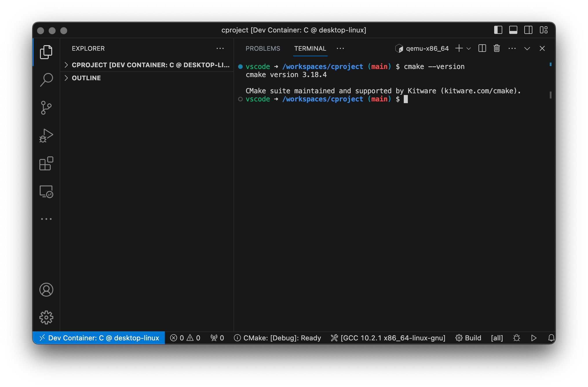Viewport: 588px width, 387px height.
Task: Click the CMake Build button in status bar
Action: 468,338
